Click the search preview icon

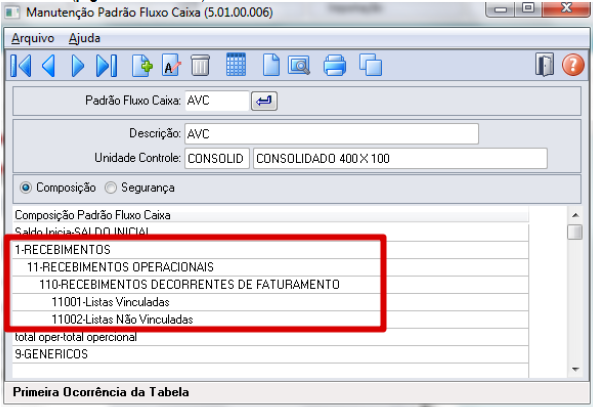tap(299, 66)
